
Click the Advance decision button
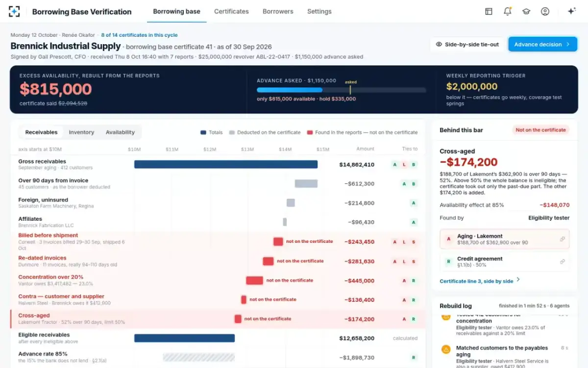(x=542, y=44)
